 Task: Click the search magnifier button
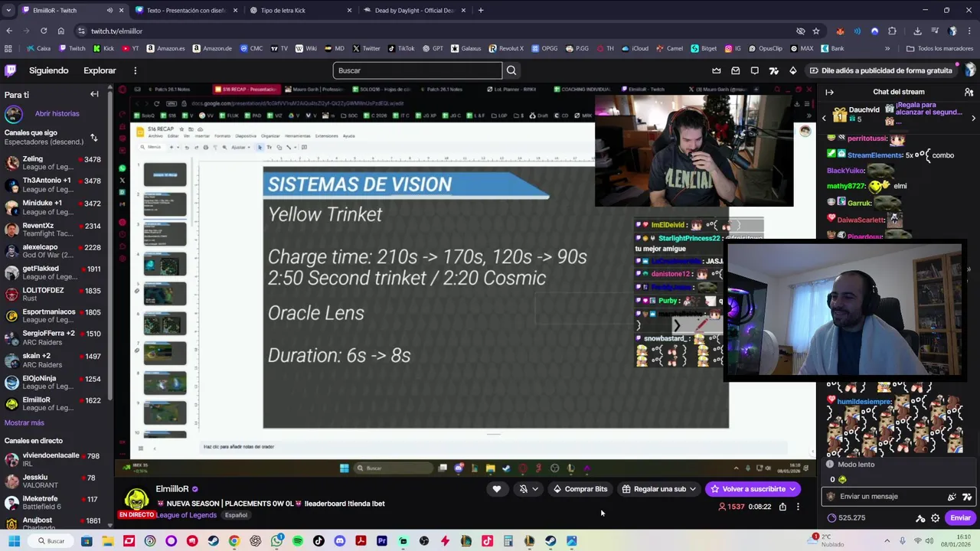coord(511,70)
